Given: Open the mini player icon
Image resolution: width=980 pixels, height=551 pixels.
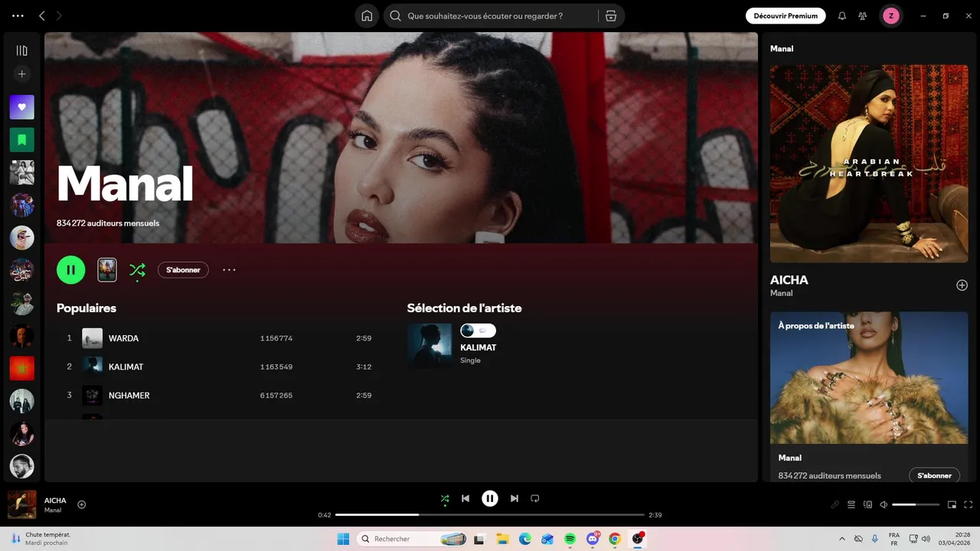Looking at the screenshot, I should (x=952, y=504).
